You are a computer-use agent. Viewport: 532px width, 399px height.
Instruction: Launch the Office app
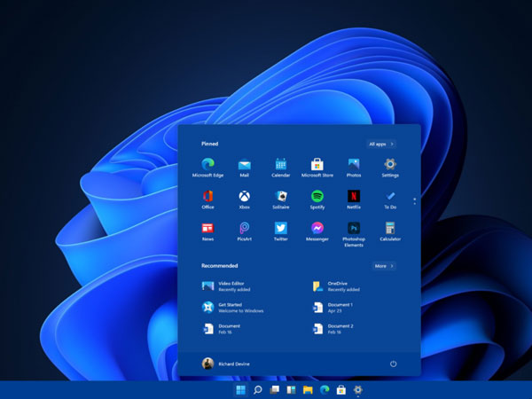207,199
